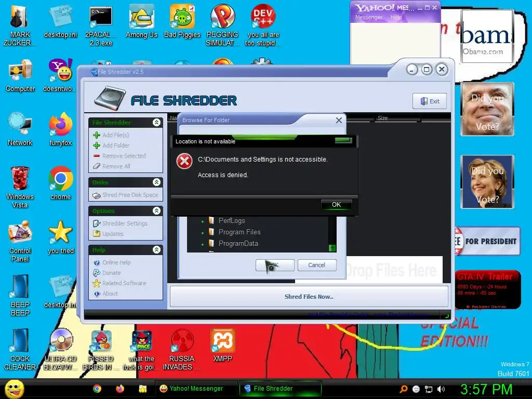Image resolution: width=532 pixels, height=399 pixels.
Task: Open the Among Us desktop icon
Action: pyautogui.click(x=141, y=22)
